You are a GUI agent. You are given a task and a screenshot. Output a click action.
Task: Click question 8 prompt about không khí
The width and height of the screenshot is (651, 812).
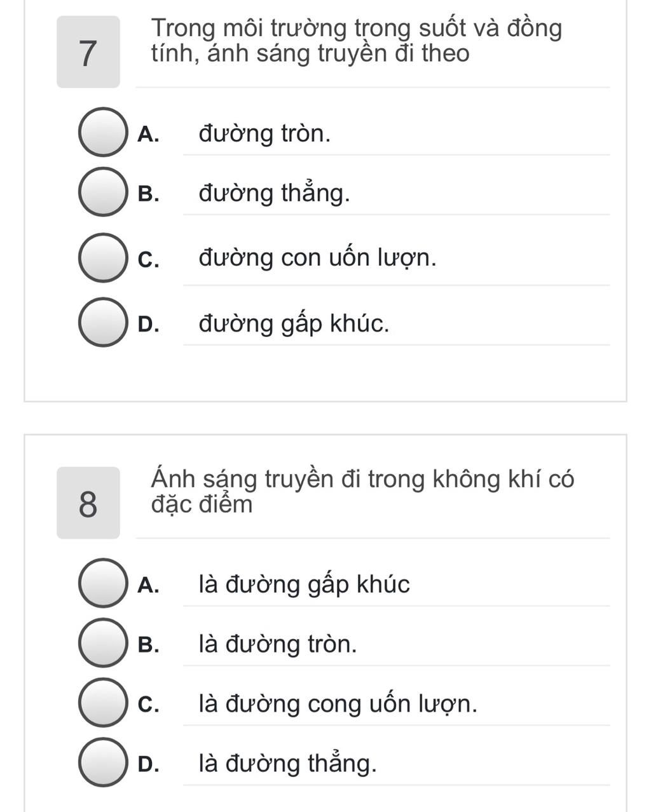pyautogui.click(x=362, y=491)
